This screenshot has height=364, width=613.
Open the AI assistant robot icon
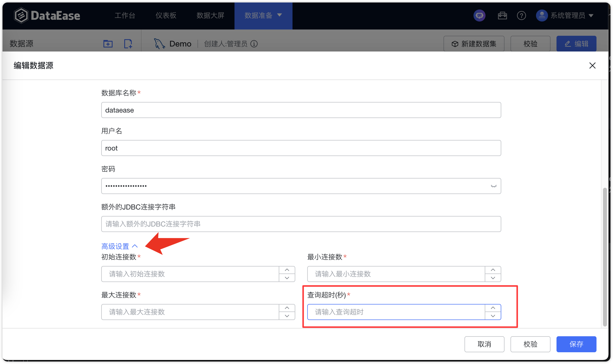point(479,15)
